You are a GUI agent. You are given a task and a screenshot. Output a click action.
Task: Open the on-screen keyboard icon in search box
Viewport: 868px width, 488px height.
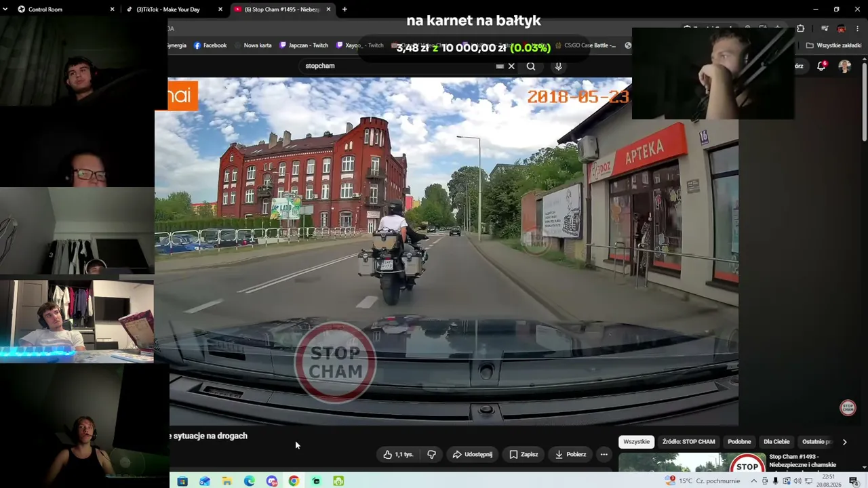[500, 66]
